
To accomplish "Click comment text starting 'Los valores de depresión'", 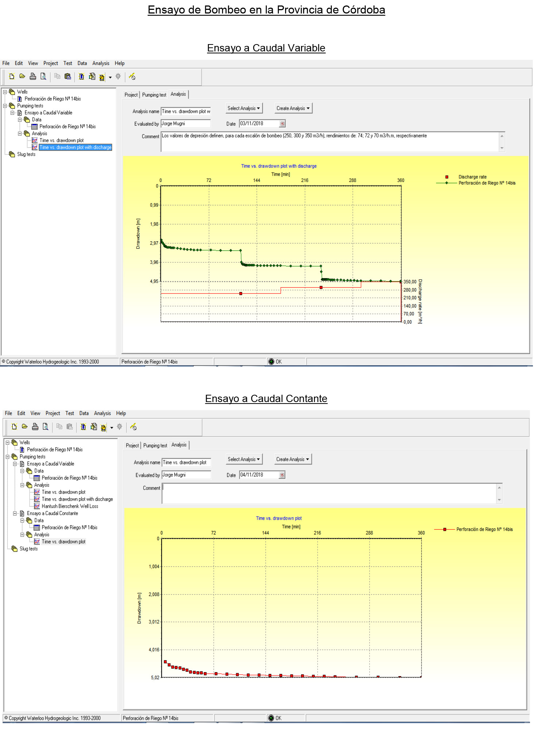I will tap(294, 136).
